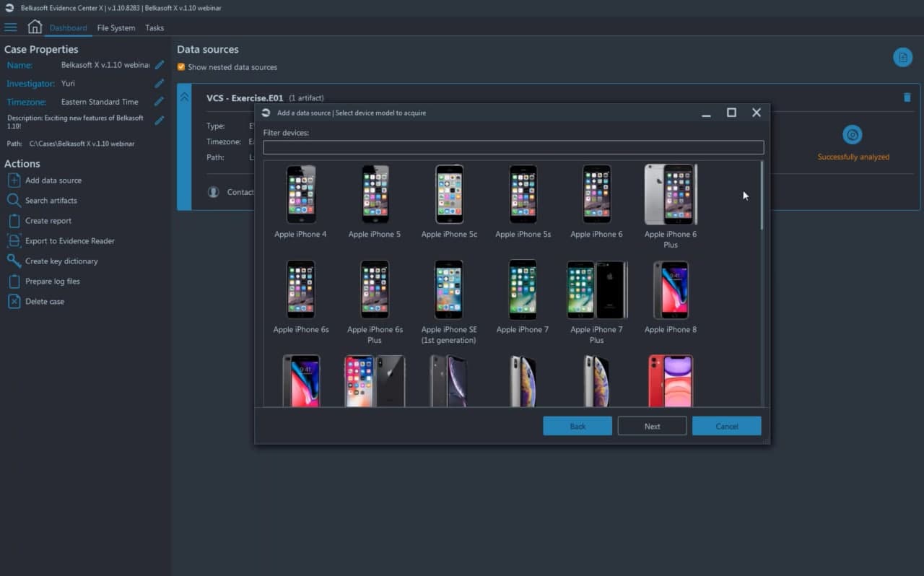Click the Create report clipboard icon
This screenshot has height=576, width=924.
click(x=14, y=221)
